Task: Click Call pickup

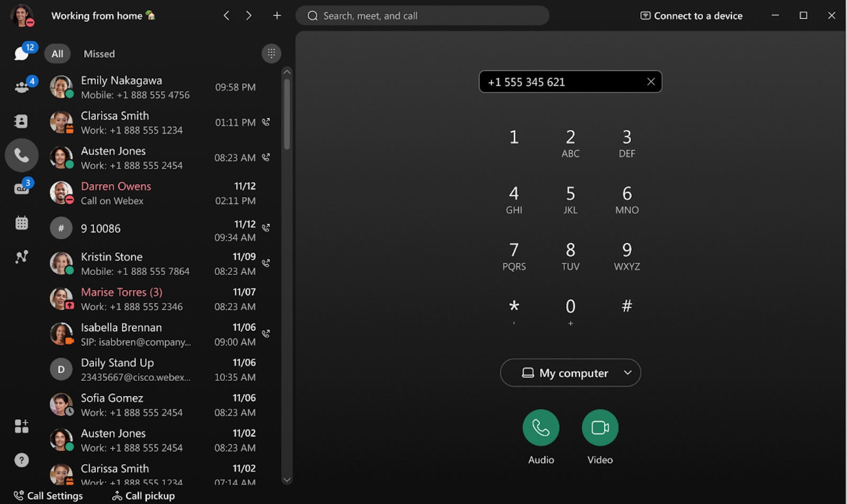Action: point(143,496)
